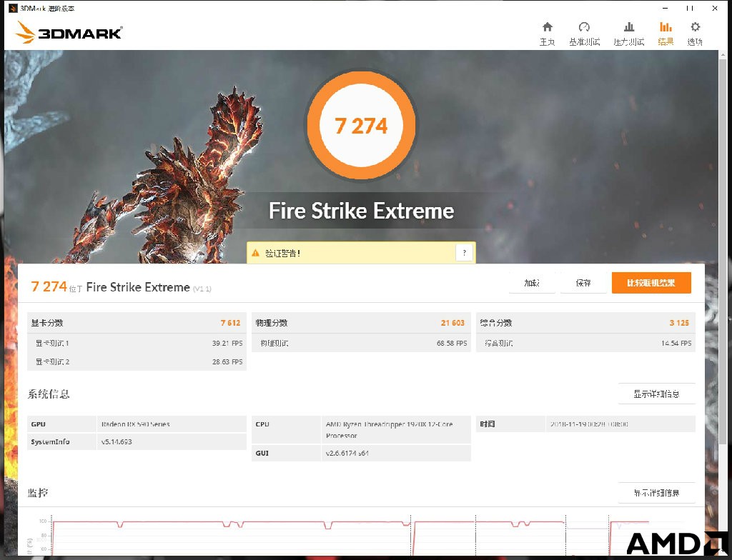732x560 pixels.
Task: Click the large Fire Strike Extreme title on the artwork
Action: (x=361, y=211)
